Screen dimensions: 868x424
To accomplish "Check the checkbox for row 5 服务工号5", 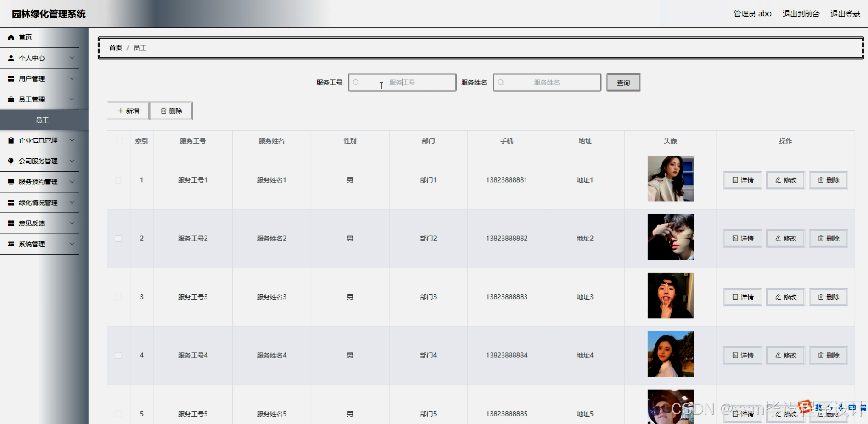I will click(x=118, y=414).
